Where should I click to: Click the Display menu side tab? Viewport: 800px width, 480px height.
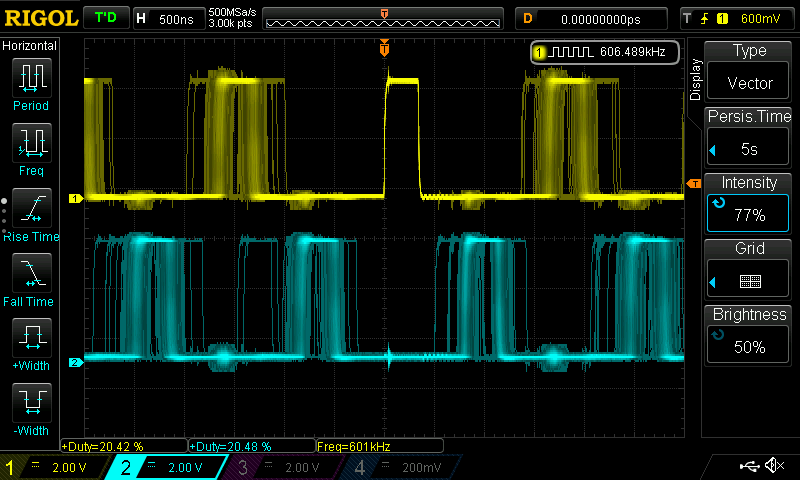[695, 78]
